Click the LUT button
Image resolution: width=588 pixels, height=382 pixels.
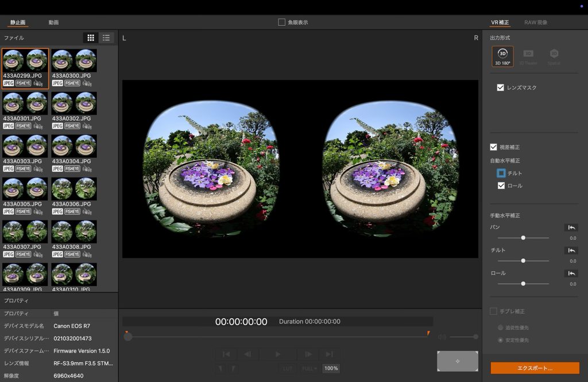click(x=288, y=368)
